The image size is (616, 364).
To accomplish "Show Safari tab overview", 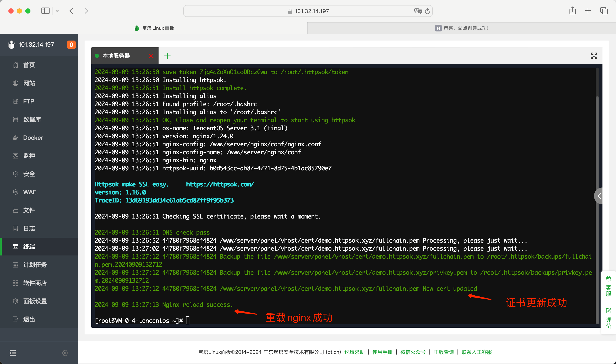I will (604, 11).
